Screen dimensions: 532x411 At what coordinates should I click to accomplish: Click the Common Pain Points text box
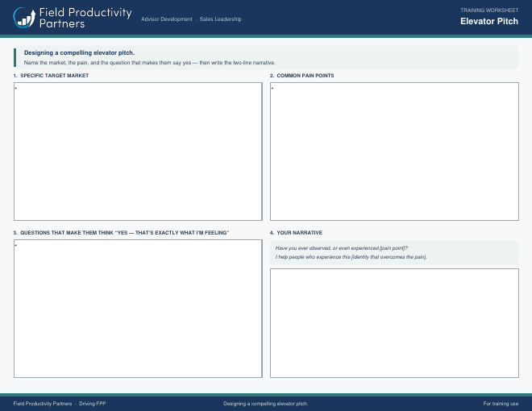[394, 152]
